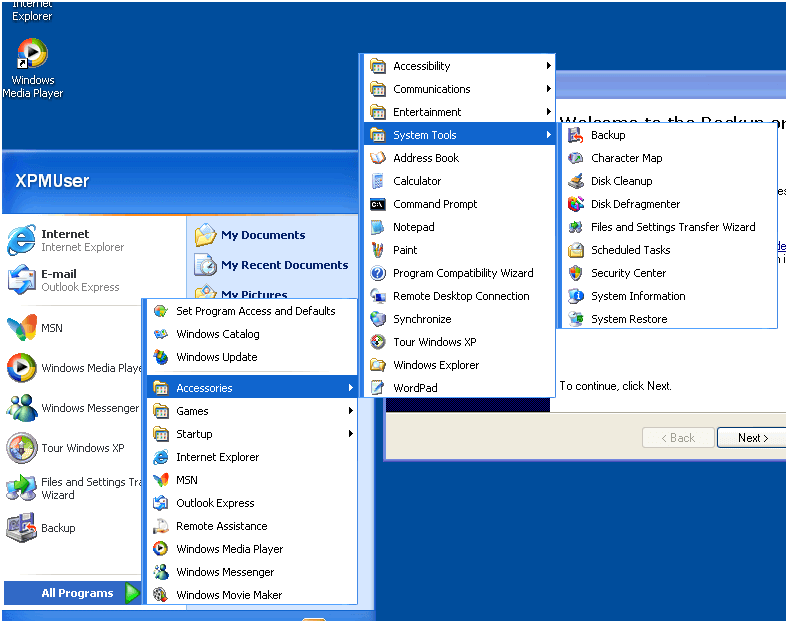Viewport: 788px width, 623px height.
Task: Click Remote Assistance icon in All Programs
Action: coord(161,526)
